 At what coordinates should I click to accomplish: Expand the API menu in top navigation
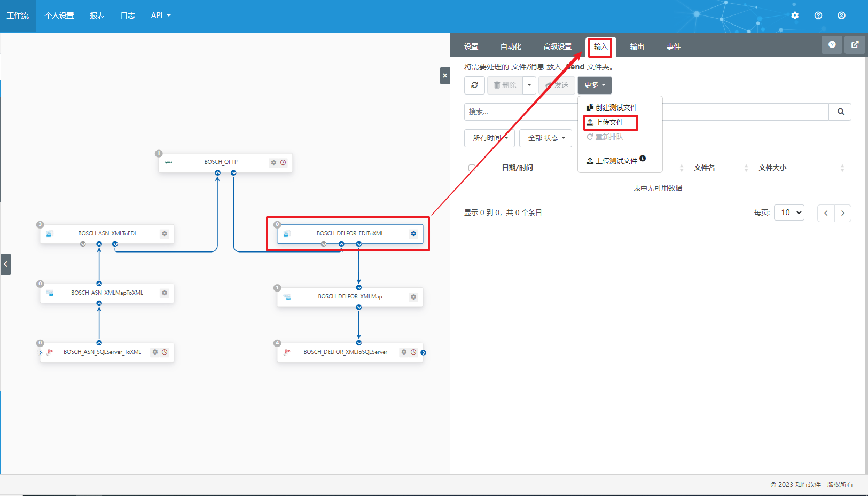click(160, 15)
